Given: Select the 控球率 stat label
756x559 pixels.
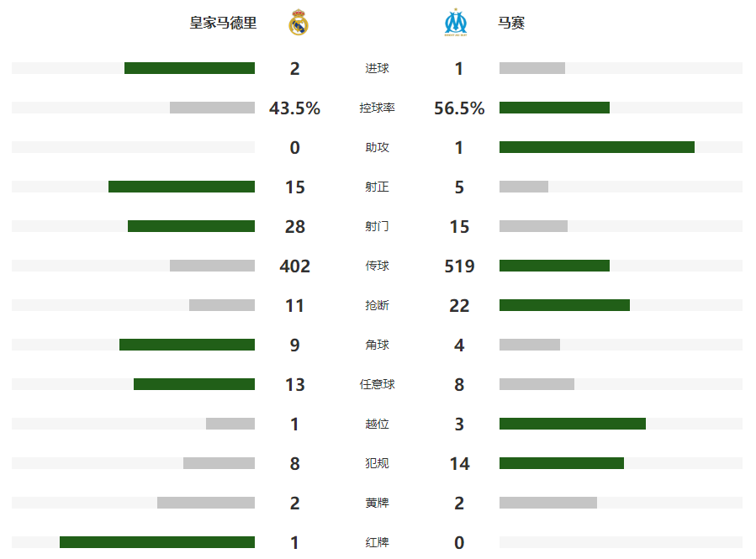Looking at the screenshot, I should 377,108.
